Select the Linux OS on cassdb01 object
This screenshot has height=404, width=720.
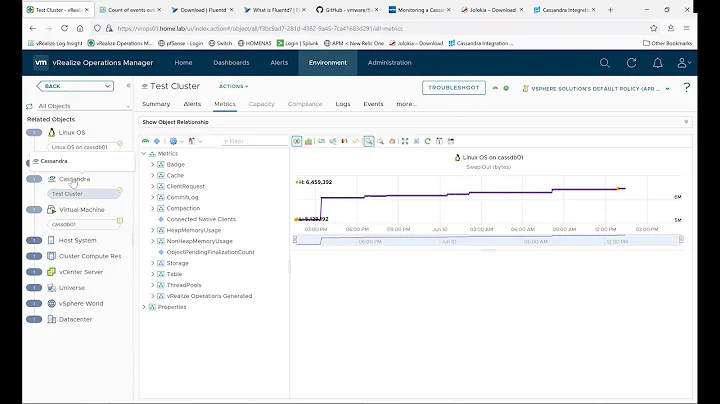84,147
